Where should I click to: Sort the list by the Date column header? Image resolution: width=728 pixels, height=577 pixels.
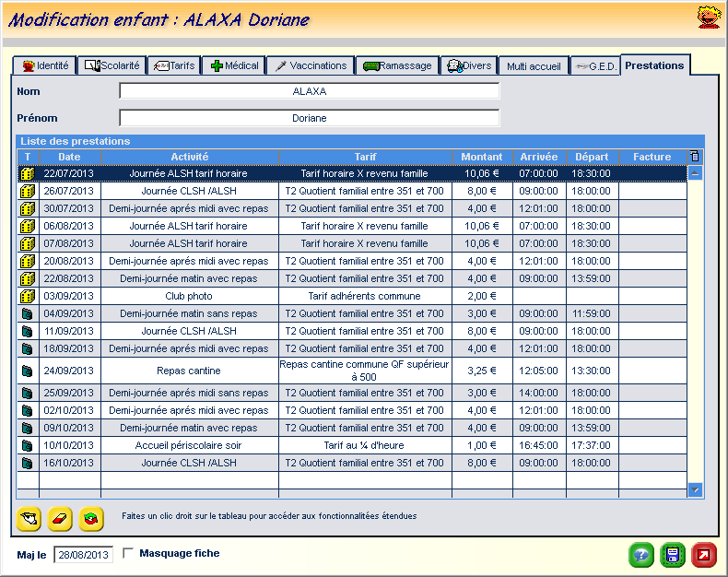(70, 157)
